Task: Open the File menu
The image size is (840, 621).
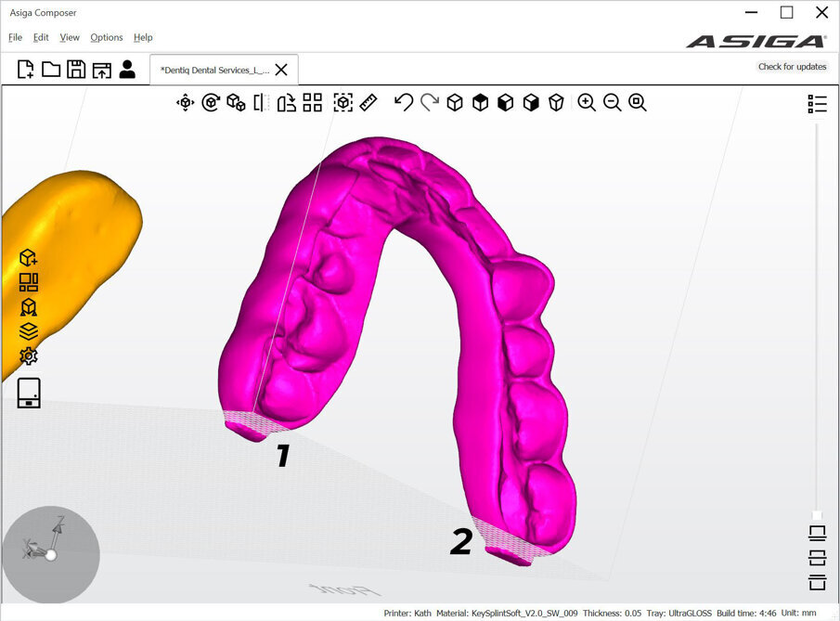Action: (x=15, y=37)
